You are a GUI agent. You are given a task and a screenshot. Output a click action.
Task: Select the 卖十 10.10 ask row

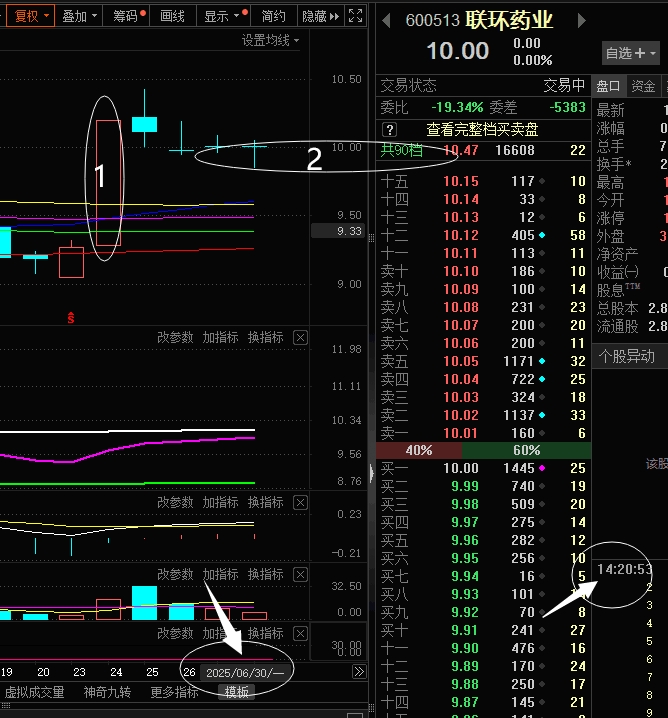[483, 271]
